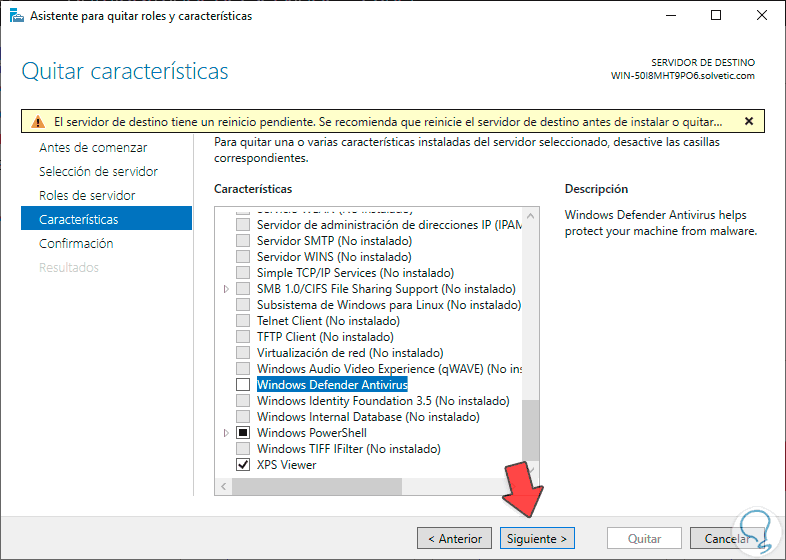Select Windows TIFF IFilter (No instalado) label
The height and width of the screenshot is (560, 786).
[349, 449]
